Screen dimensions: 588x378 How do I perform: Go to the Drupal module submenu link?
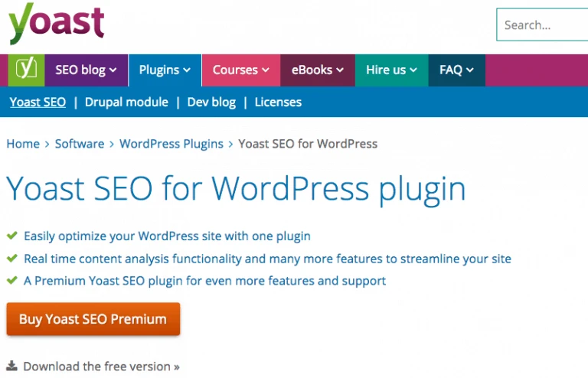126,102
